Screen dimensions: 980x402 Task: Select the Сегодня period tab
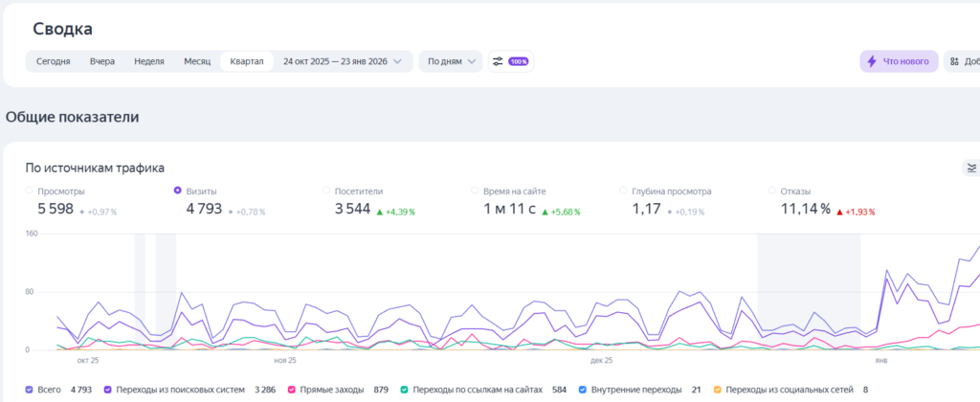coord(53,61)
